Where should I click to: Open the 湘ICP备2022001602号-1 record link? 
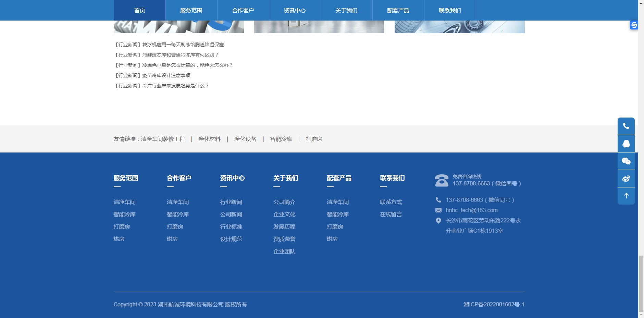[x=494, y=304]
